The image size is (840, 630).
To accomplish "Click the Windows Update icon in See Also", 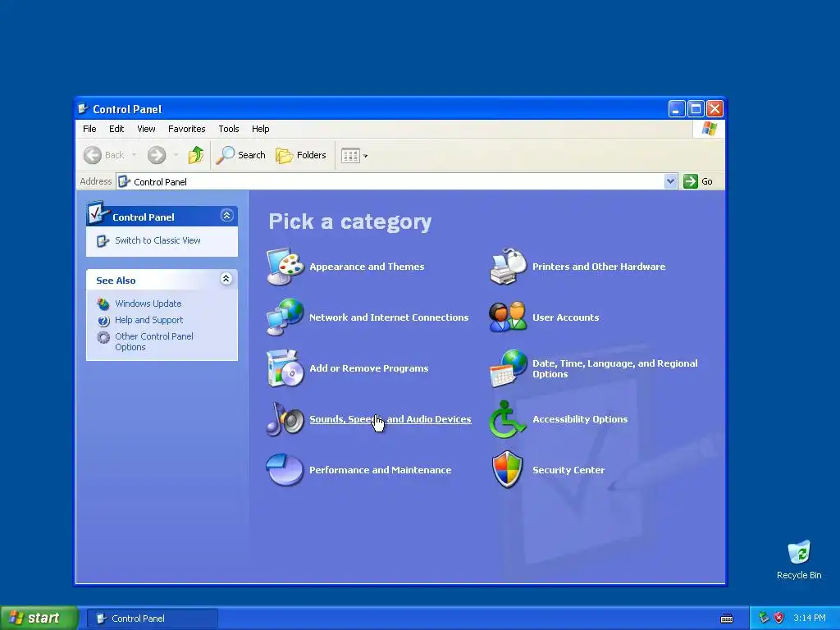I will click(103, 304).
